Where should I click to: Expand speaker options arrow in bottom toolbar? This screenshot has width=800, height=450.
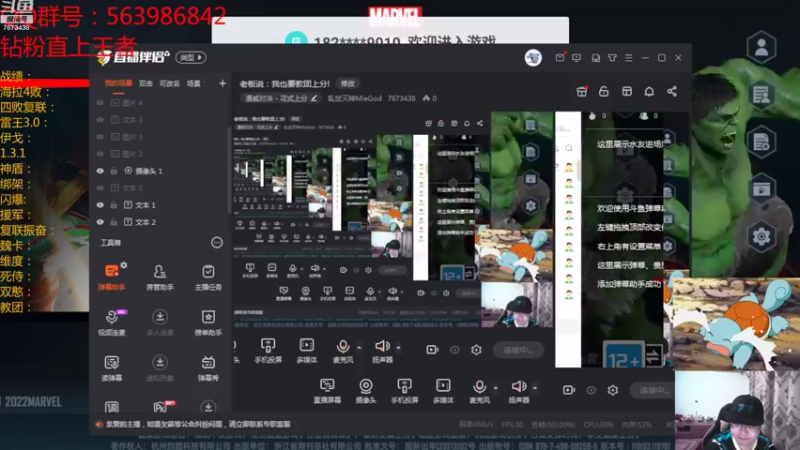[535, 388]
